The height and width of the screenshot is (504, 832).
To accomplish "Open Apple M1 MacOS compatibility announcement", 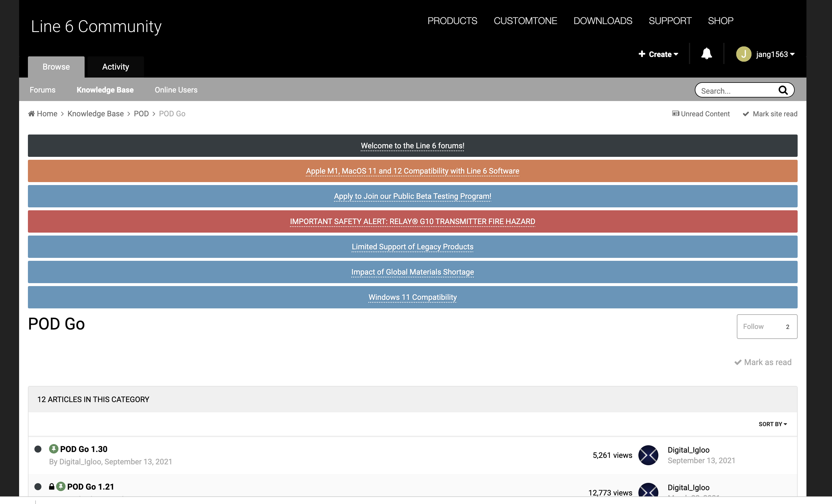I will point(412,171).
